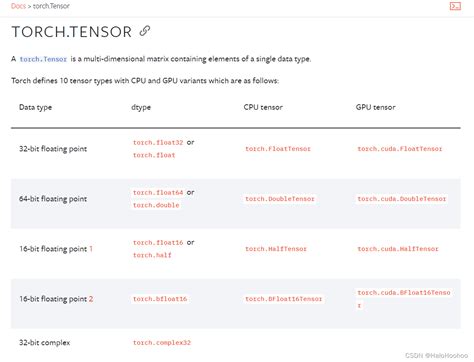Select the torch.complex32 dtype code
Screen dimensions: 474x362
(162, 342)
